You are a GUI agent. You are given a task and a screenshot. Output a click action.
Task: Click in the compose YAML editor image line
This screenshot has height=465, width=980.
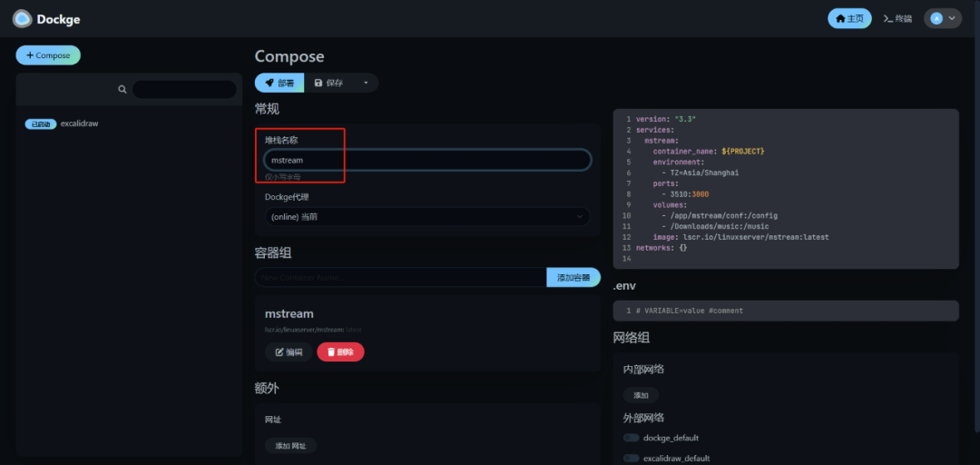click(x=740, y=237)
